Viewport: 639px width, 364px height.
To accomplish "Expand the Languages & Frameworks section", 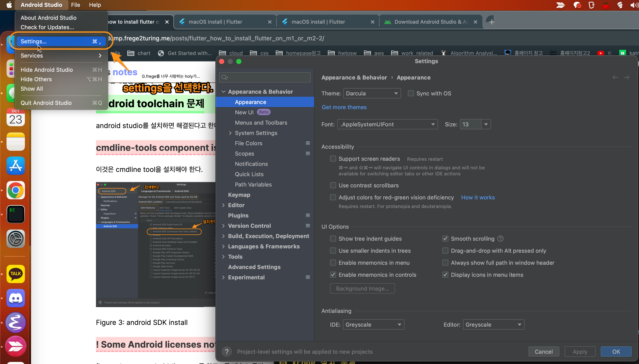I will (223, 246).
